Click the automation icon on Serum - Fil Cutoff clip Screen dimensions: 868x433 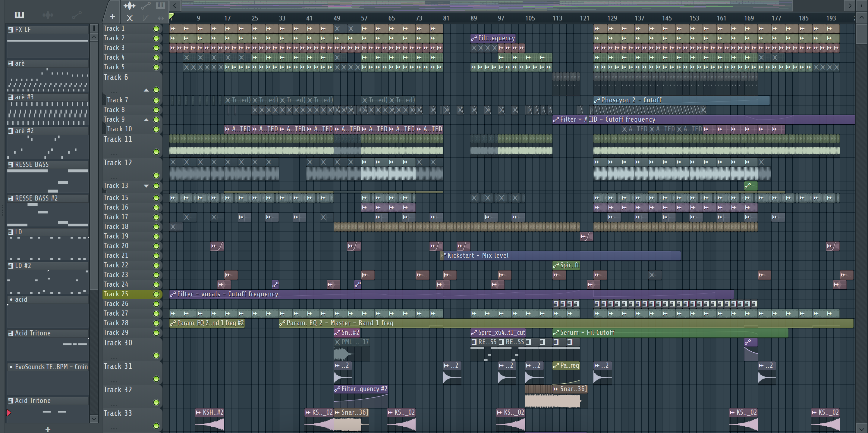[556, 333]
